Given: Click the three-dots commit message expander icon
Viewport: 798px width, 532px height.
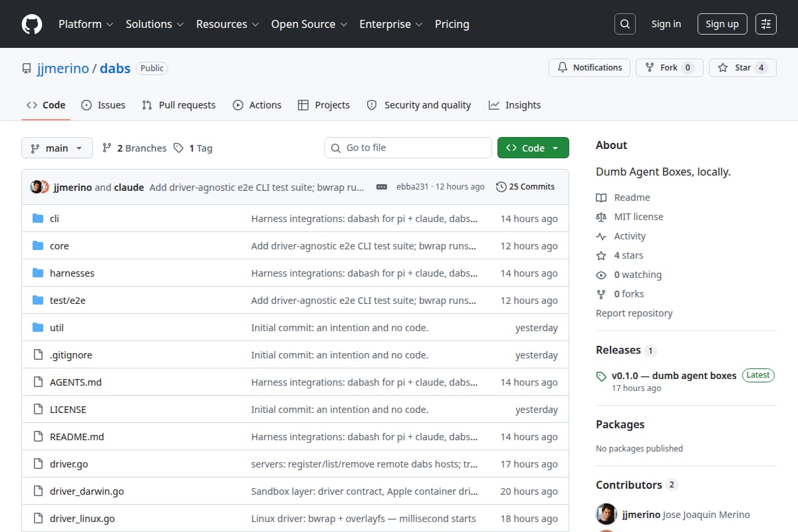Looking at the screenshot, I should 382,187.
